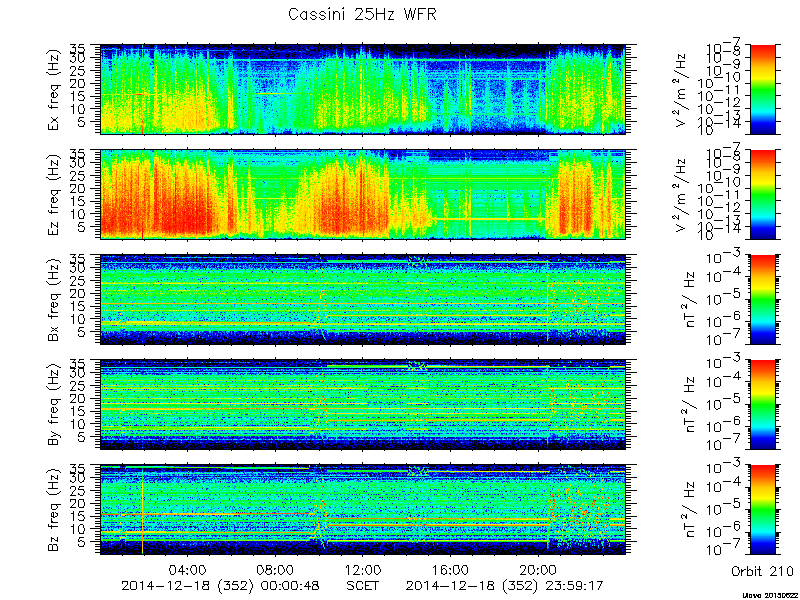Click the 08:00 time axis label

pyautogui.click(x=276, y=569)
